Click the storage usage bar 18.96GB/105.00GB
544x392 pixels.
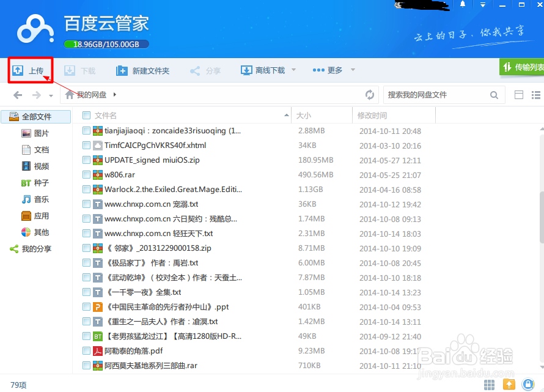coord(106,44)
